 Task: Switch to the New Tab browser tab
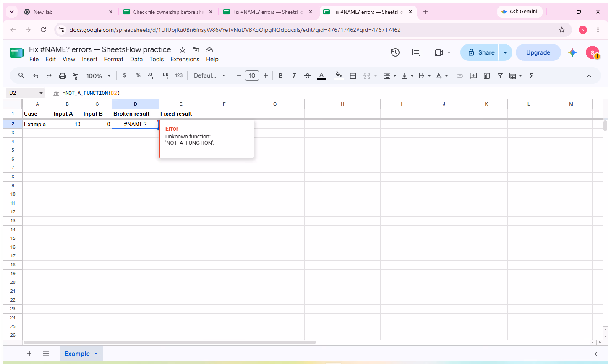pos(69,12)
